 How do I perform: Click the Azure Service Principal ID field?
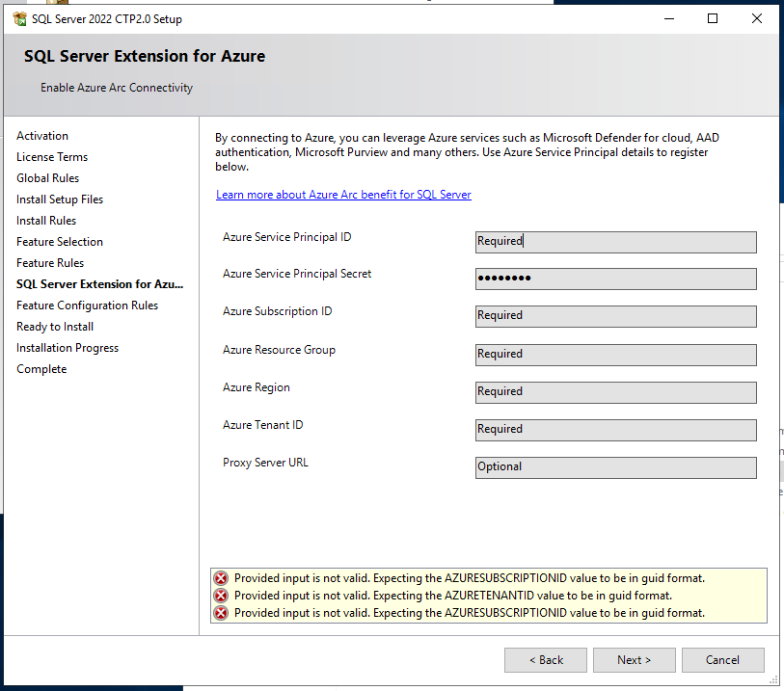click(x=615, y=241)
